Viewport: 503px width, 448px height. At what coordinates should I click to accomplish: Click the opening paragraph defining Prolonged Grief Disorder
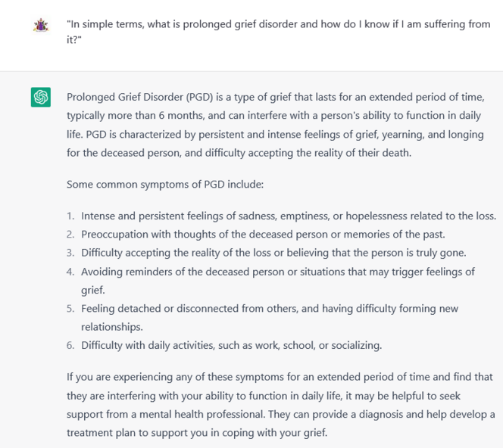(x=276, y=125)
